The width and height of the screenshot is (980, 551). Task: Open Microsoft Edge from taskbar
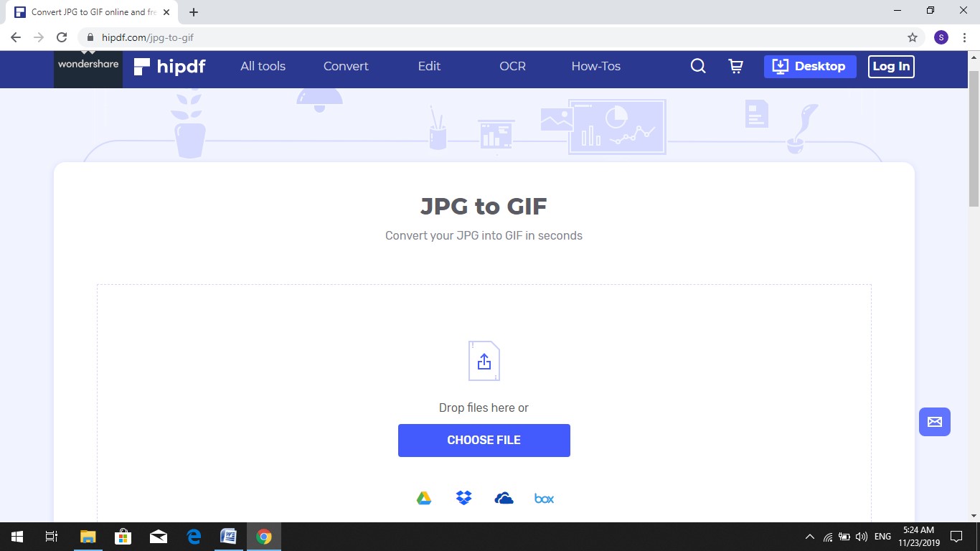point(193,537)
